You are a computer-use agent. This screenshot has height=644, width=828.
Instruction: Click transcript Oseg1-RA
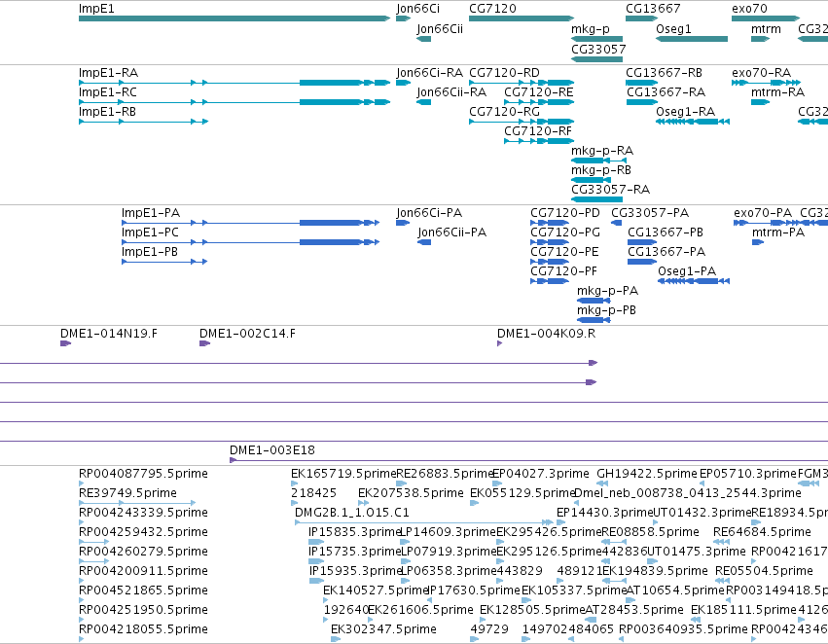tap(693, 122)
